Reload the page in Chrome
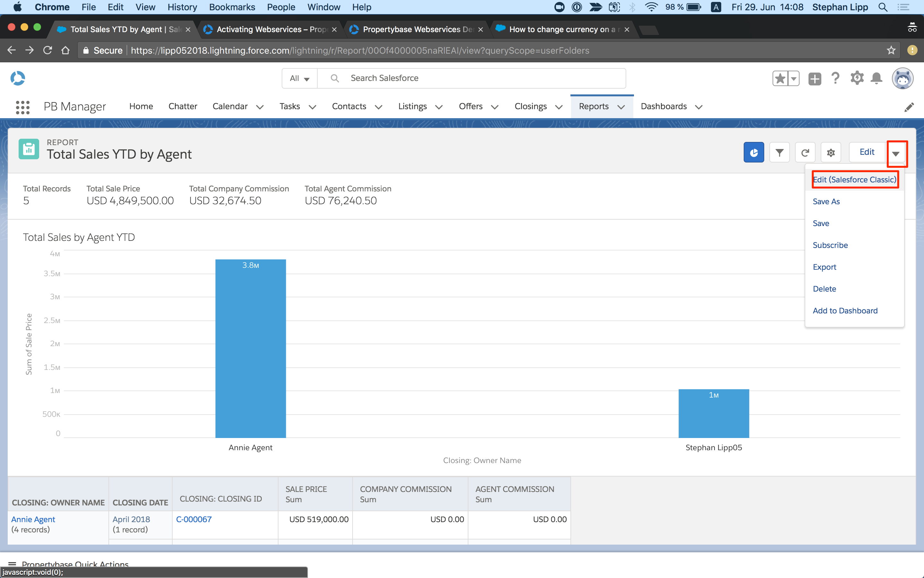This screenshot has width=924, height=578. (48, 50)
